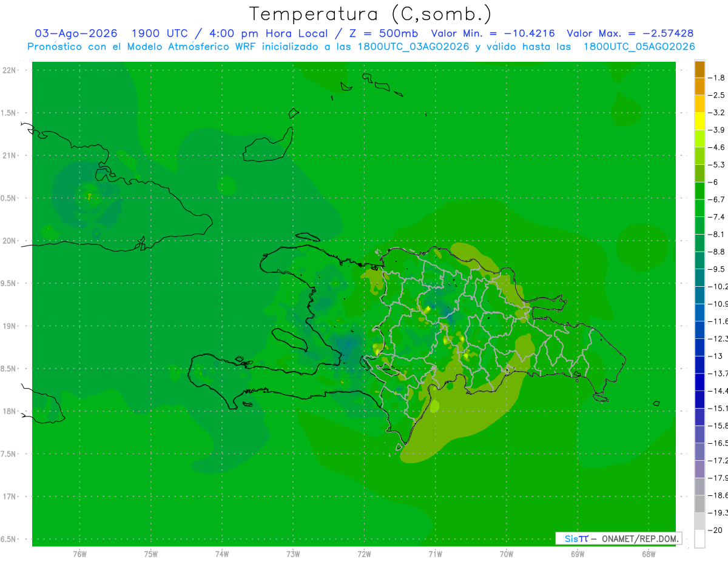Viewport: 728px width, 562px height.
Task: Click the legend band between -8.1 and -8.8
Action: point(699,243)
